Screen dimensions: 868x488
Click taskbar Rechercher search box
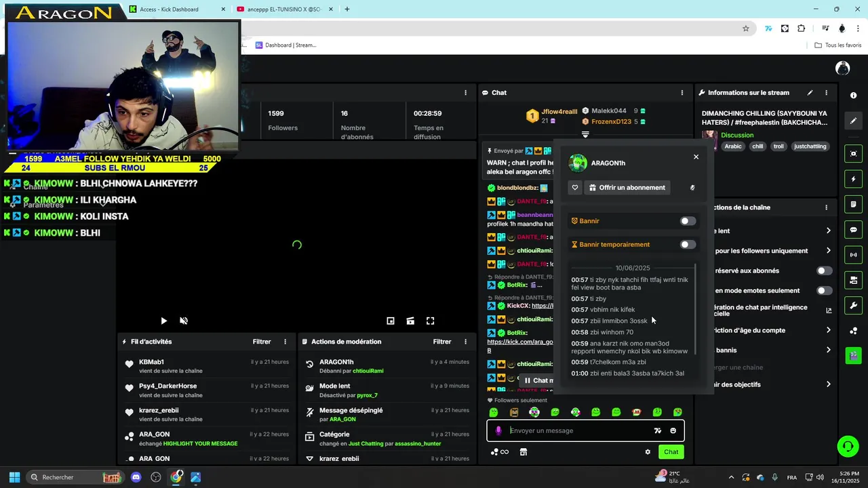tap(75, 477)
